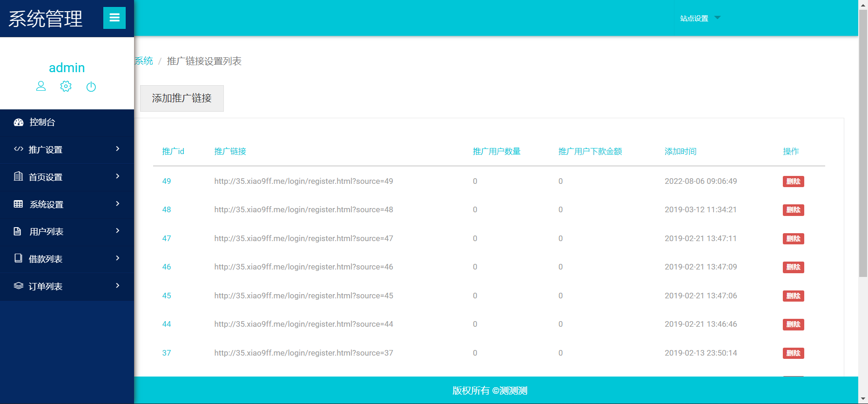Click the admin username link

click(x=67, y=67)
